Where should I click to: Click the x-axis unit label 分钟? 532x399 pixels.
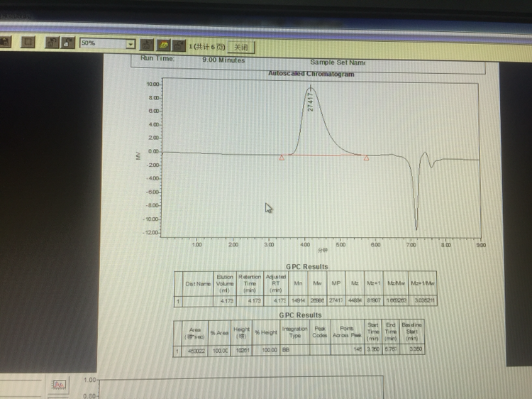tap(323, 251)
